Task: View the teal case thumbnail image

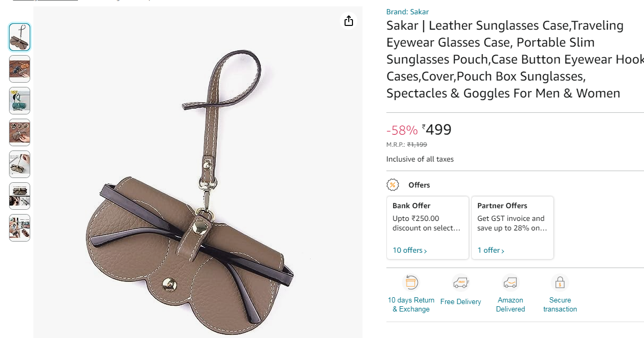Action: pyautogui.click(x=20, y=101)
